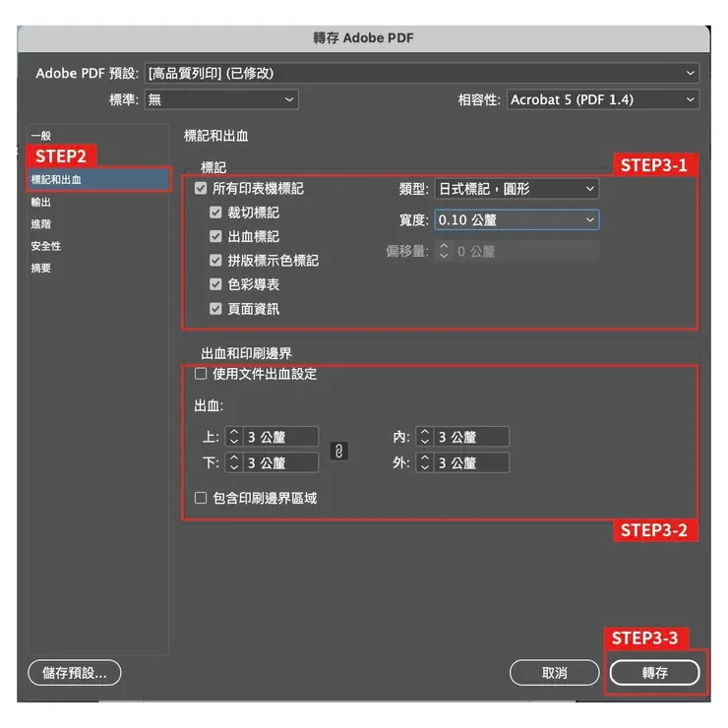
Task: Select 標記和出血 in the sidebar
Action: pos(99,180)
